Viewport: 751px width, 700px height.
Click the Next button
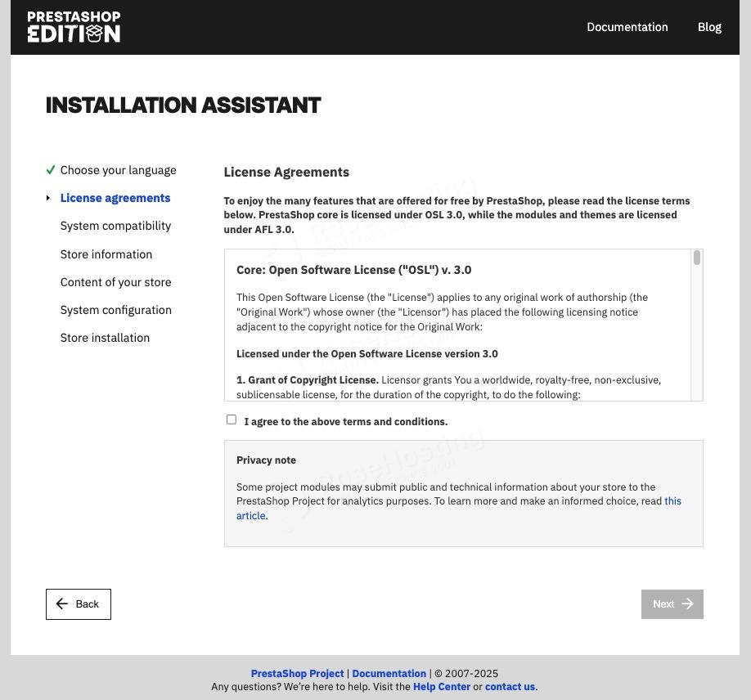(672, 604)
